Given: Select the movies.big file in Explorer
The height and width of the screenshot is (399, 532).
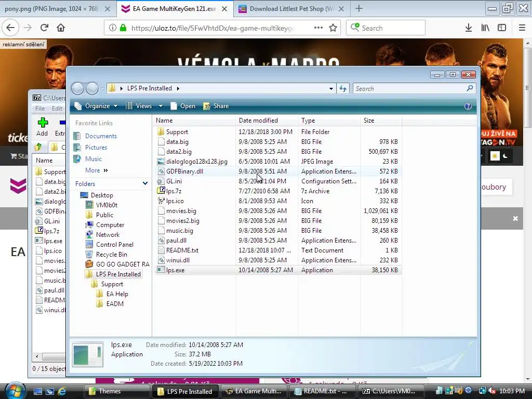Looking at the screenshot, I should tap(181, 211).
